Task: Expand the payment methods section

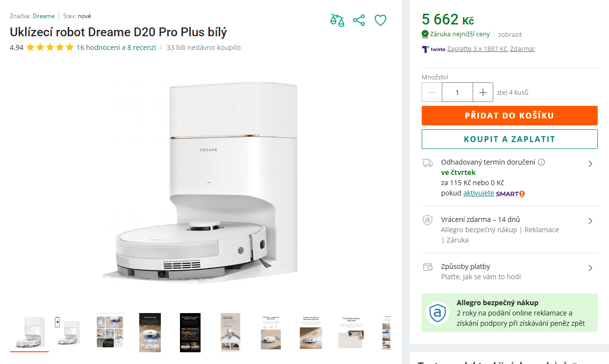Action: pos(590,268)
